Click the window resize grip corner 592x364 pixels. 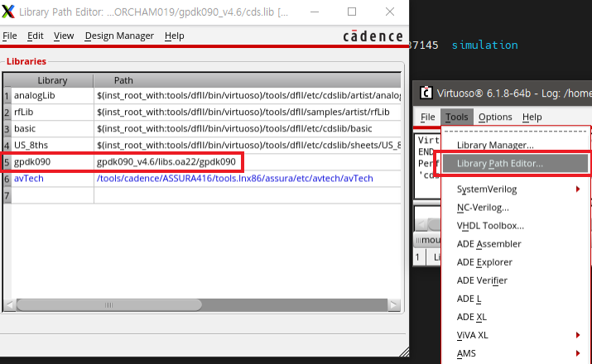tap(404, 352)
